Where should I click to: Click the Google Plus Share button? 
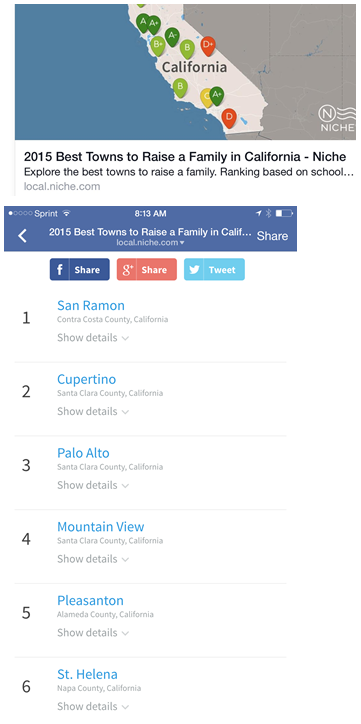146,270
